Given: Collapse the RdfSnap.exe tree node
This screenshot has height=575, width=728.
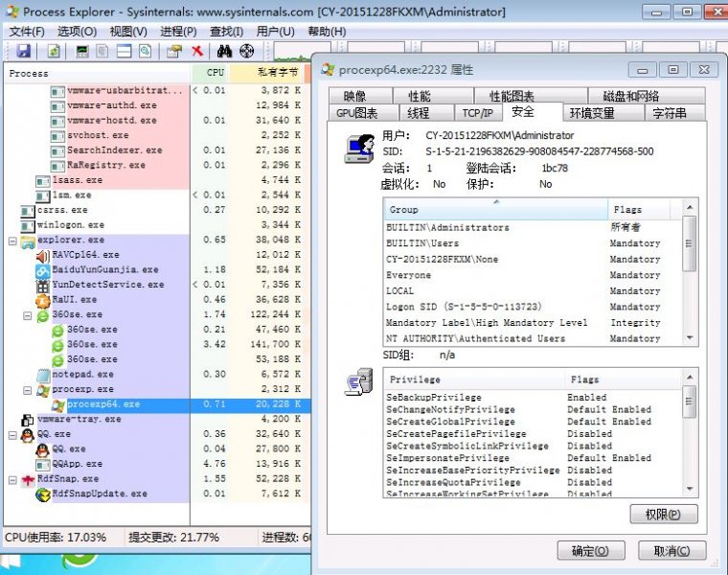Looking at the screenshot, I should pyautogui.click(x=12, y=480).
